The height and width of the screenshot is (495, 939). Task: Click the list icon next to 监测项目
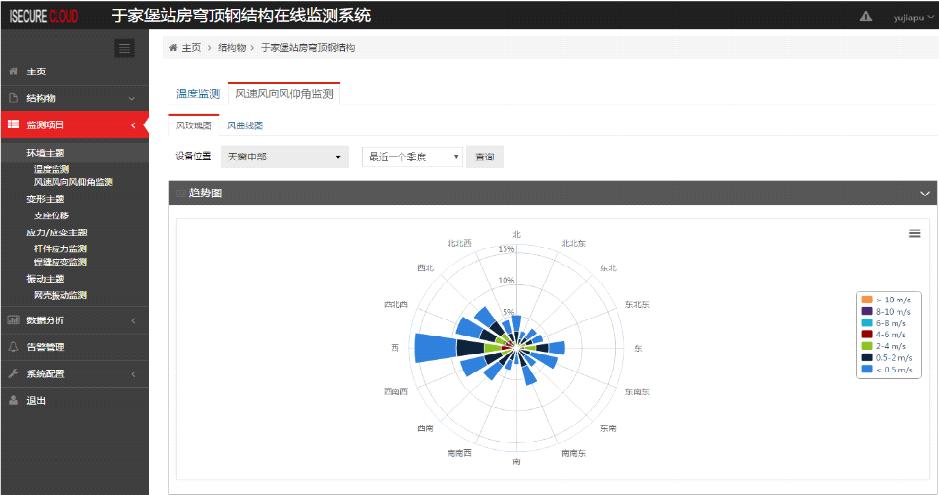click(13, 124)
